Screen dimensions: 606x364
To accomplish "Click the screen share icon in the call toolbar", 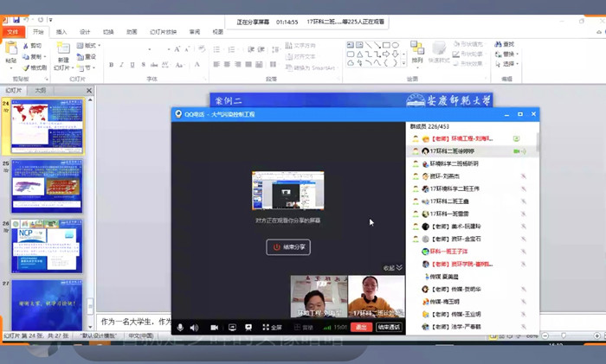I will (232, 328).
